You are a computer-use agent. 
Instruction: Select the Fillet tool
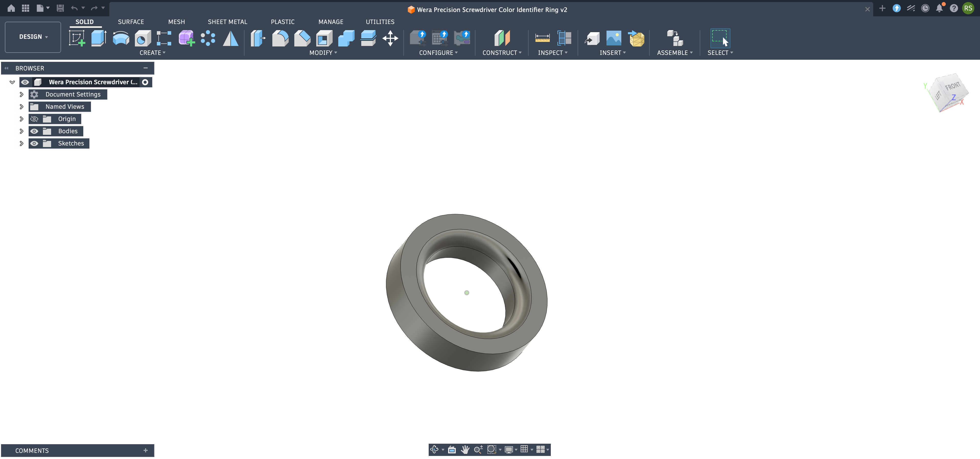point(280,38)
